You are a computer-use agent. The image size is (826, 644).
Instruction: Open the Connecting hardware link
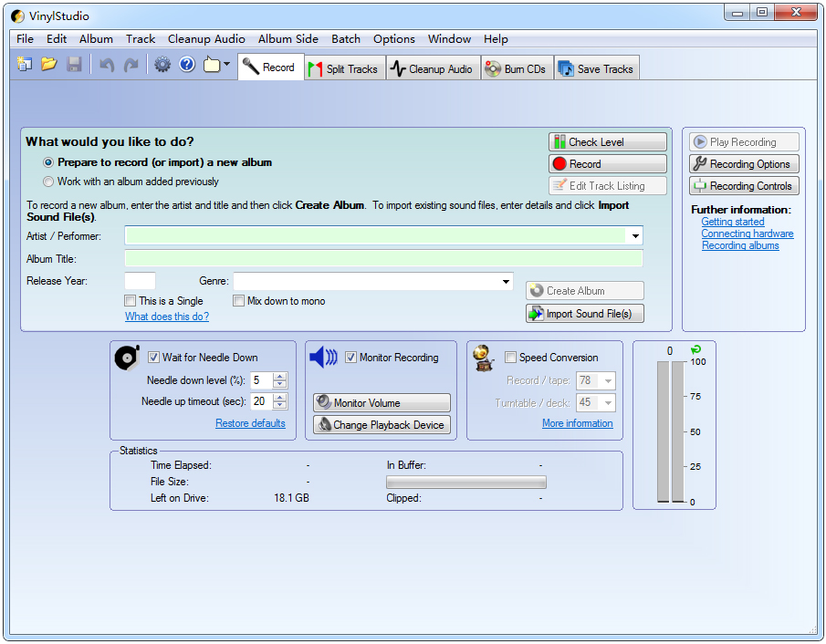[747, 234]
